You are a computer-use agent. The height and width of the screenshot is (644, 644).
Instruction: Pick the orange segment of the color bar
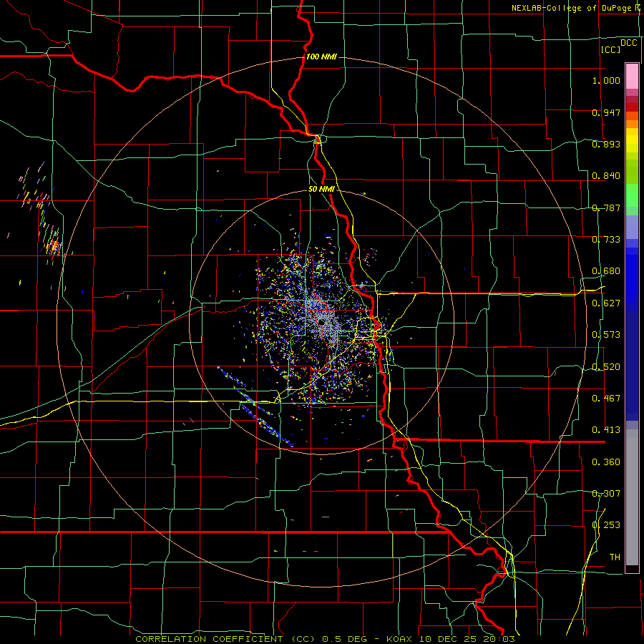point(632,124)
